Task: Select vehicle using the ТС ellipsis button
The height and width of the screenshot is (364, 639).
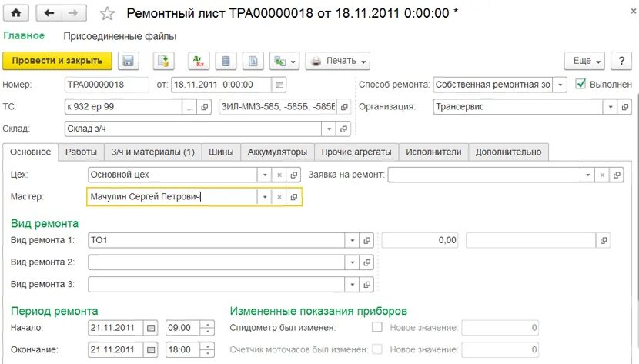Action: (189, 107)
